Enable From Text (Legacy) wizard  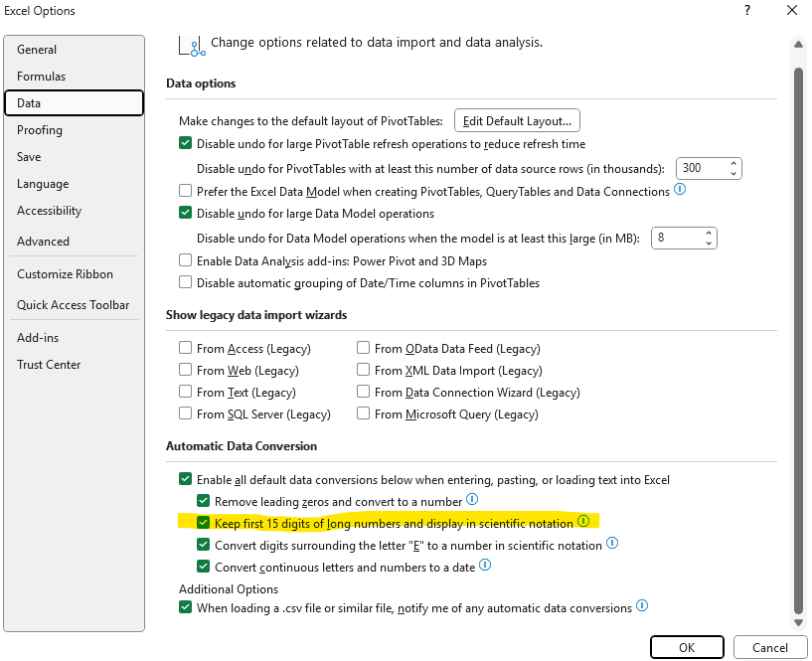[x=186, y=392]
